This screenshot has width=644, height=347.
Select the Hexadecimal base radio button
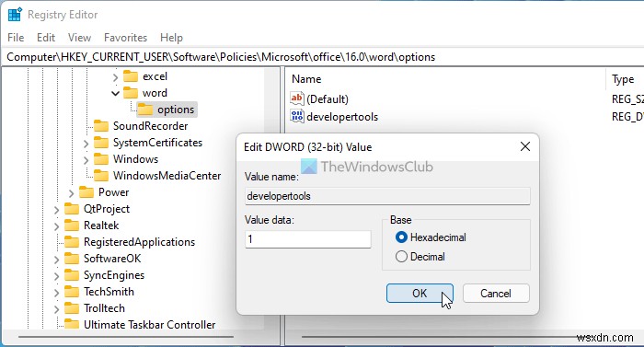click(x=401, y=237)
